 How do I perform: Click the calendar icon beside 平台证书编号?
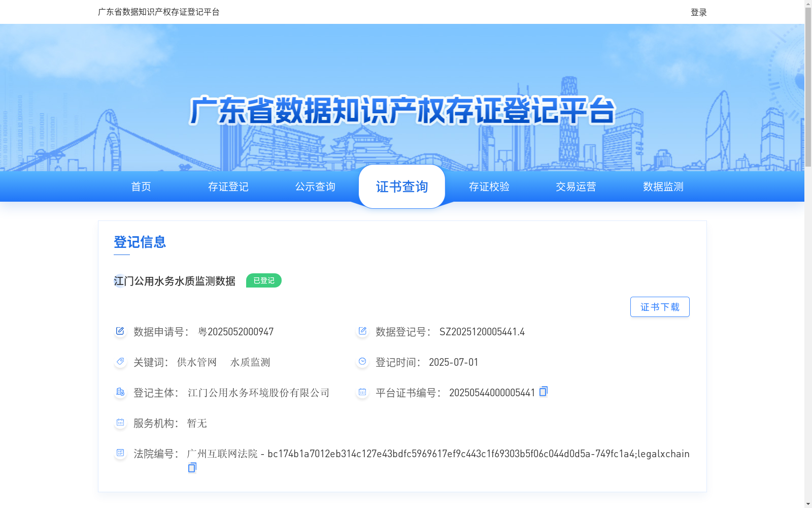pyautogui.click(x=362, y=392)
